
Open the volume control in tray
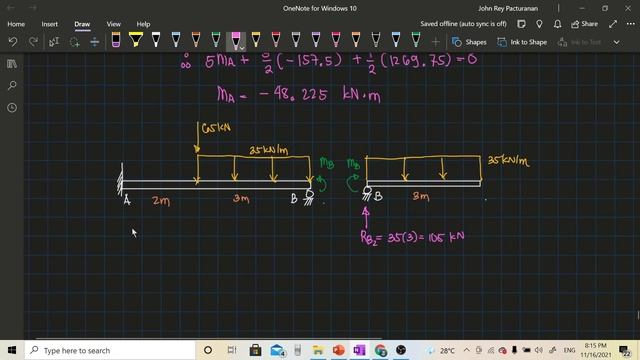tap(539, 350)
